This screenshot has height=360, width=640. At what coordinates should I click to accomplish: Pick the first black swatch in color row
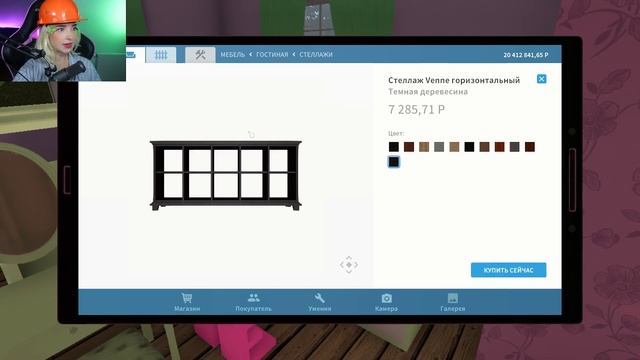(x=393, y=147)
